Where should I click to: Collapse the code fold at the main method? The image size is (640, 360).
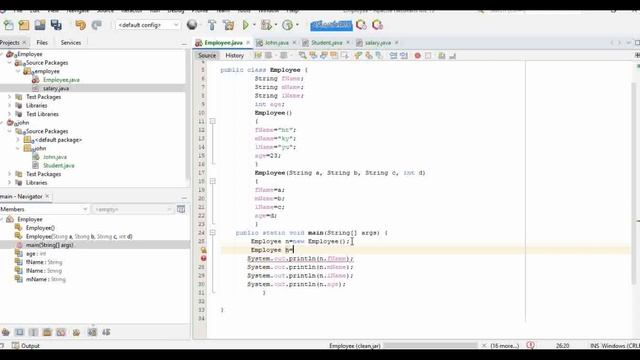[213, 233]
